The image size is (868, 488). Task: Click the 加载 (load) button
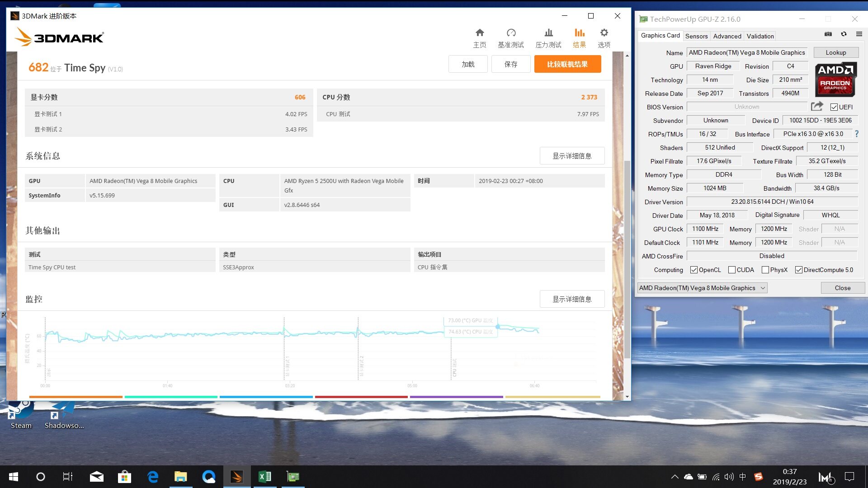point(468,64)
